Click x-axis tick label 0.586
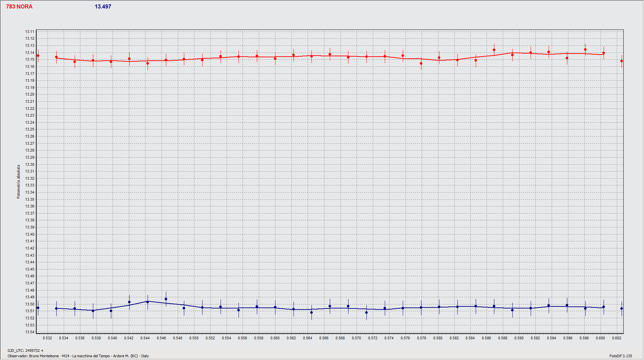Viewport: 644px width, 360px height. tap(487, 338)
